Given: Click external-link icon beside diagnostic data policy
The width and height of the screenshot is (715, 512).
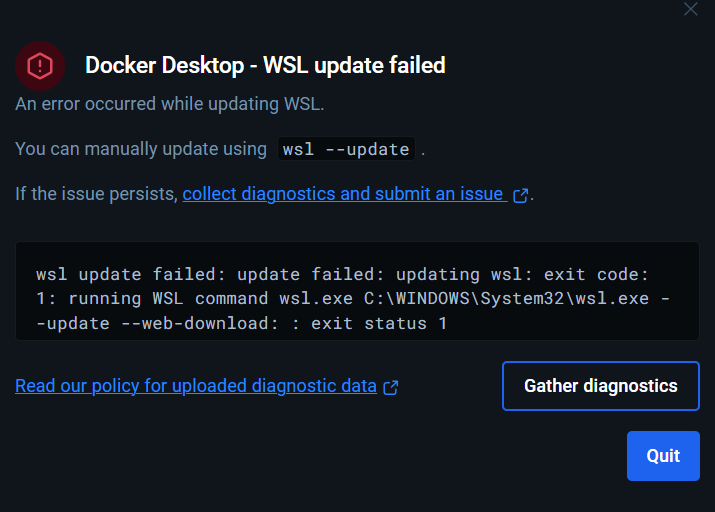Looking at the screenshot, I should coord(391,387).
